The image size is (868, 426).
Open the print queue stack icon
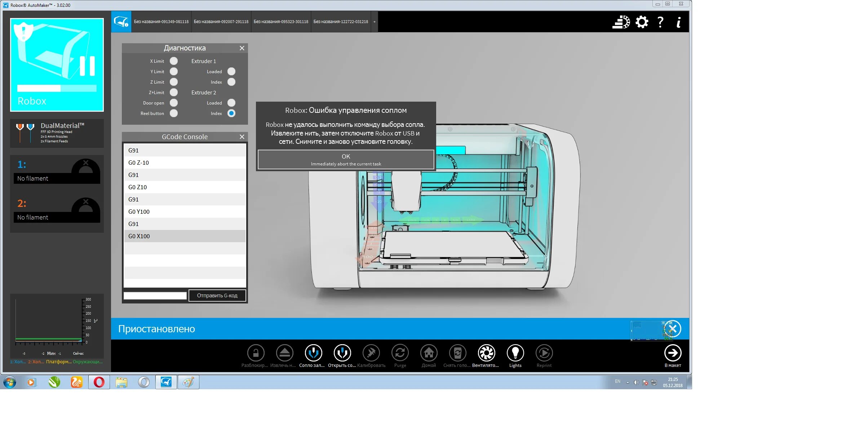tap(621, 22)
